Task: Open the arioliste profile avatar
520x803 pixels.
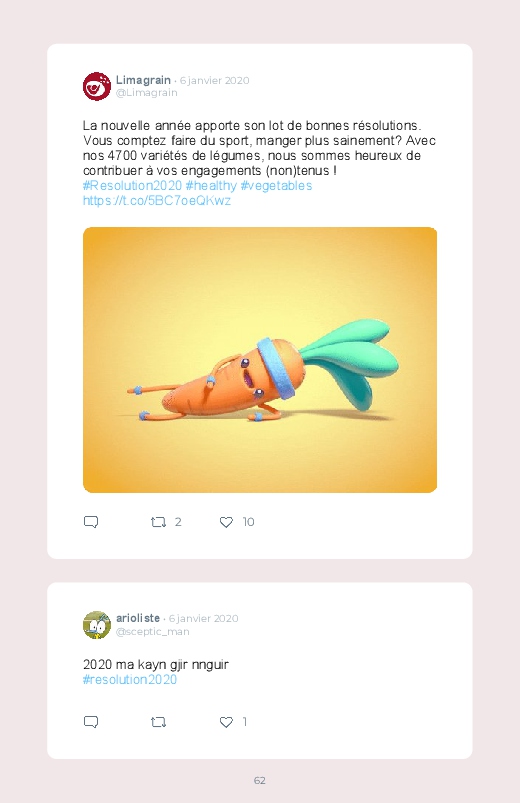Action: tap(97, 625)
